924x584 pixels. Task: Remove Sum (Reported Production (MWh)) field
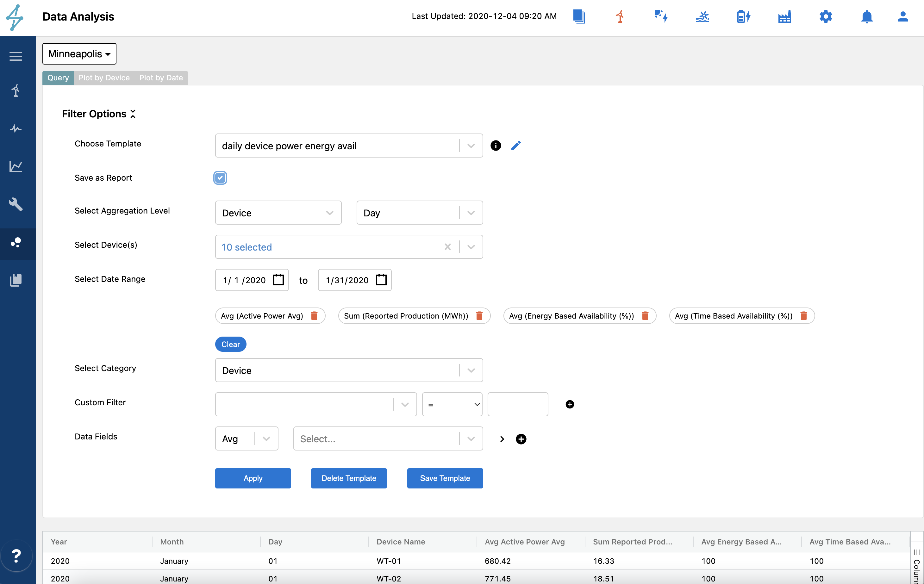click(x=479, y=315)
